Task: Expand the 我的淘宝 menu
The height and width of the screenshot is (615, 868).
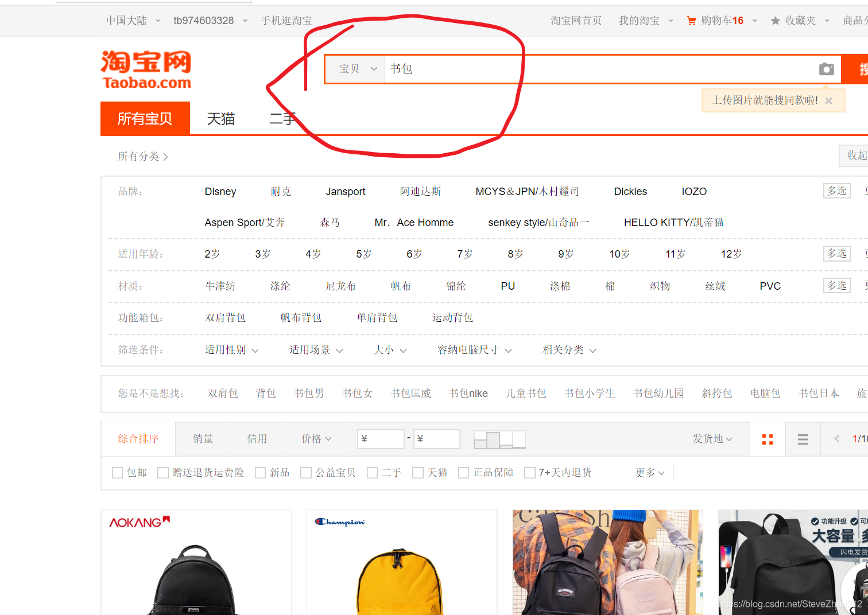Action: tap(646, 21)
